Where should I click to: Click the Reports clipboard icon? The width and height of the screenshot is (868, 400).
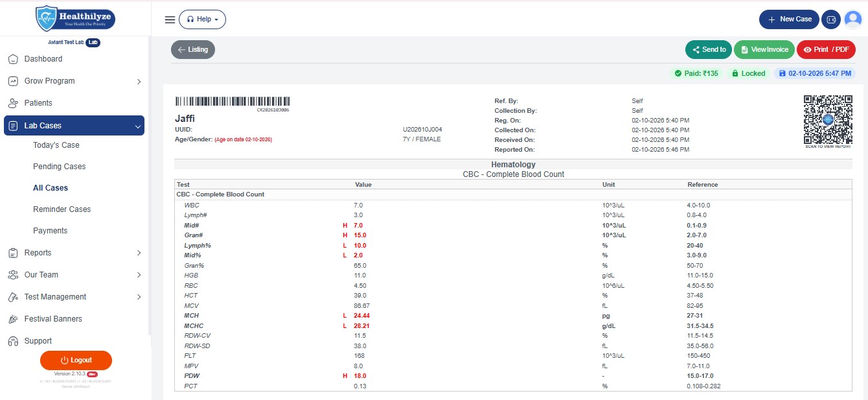(x=12, y=253)
